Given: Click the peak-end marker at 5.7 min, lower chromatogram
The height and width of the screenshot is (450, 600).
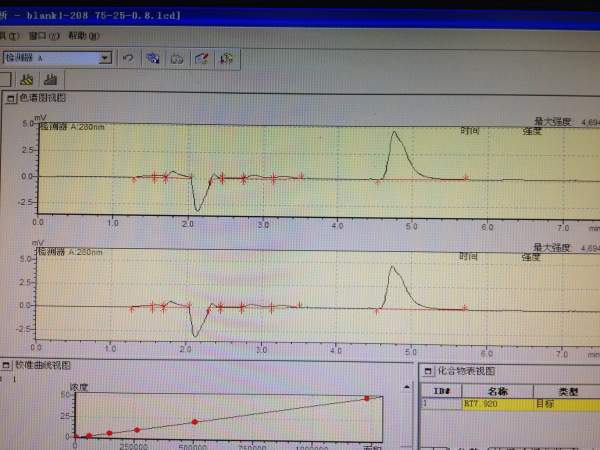Looking at the screenshot, I should click(465, 308).
